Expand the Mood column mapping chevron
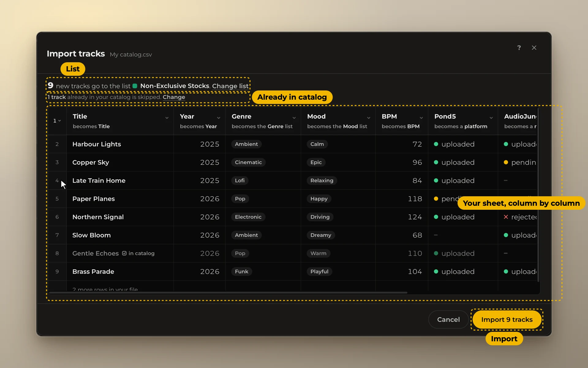The image size is (588, 368). point(369,118)
